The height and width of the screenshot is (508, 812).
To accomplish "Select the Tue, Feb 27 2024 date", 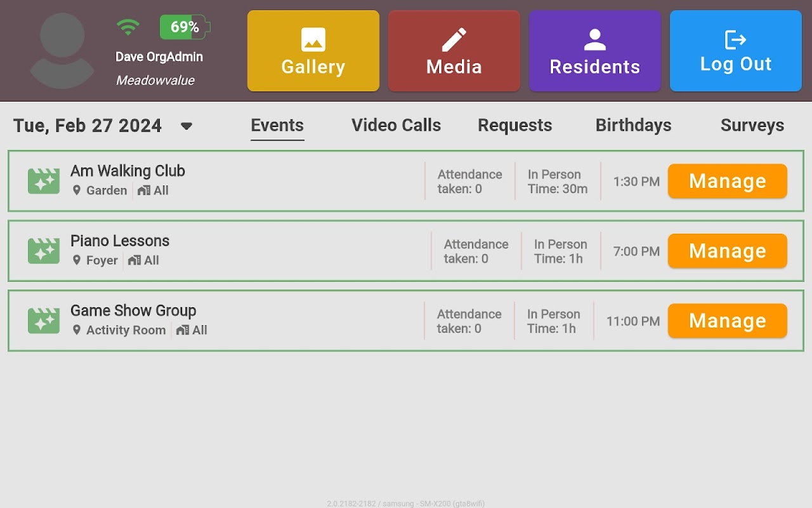I will [88, 126].
